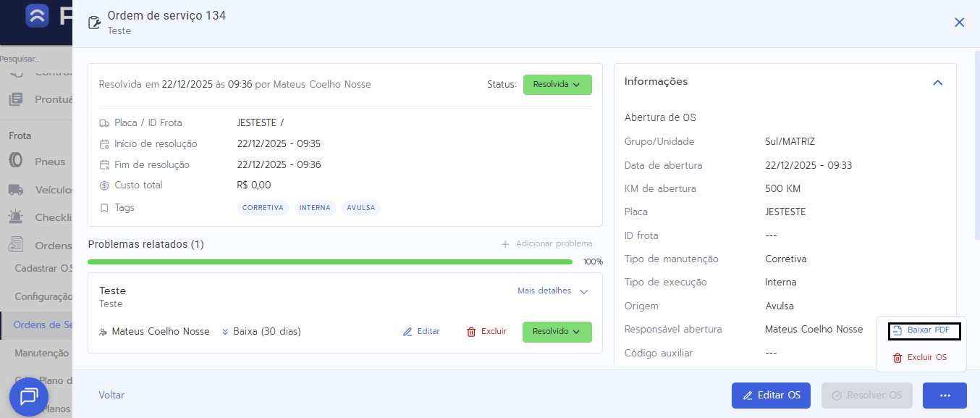Click the Editar OS button
The image size is (980, 418).
point(771,396)
